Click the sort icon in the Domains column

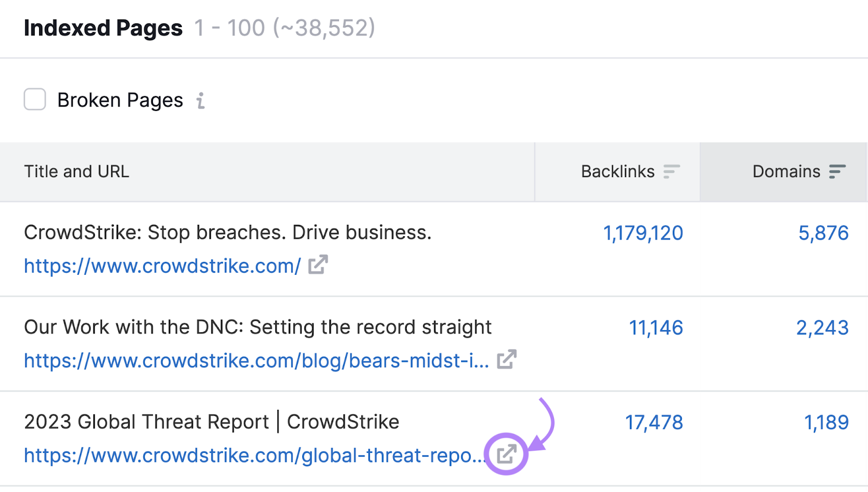[x=835, y=172]
